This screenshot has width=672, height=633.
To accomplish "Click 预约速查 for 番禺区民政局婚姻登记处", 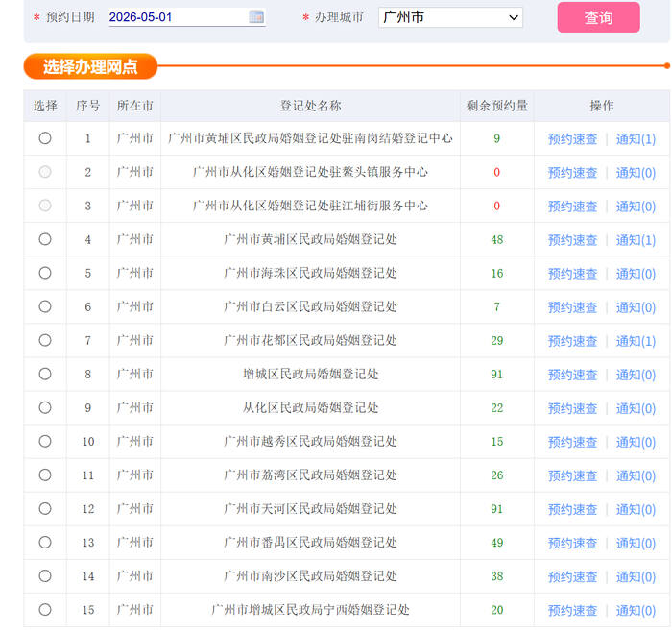I will coord(572,543).
